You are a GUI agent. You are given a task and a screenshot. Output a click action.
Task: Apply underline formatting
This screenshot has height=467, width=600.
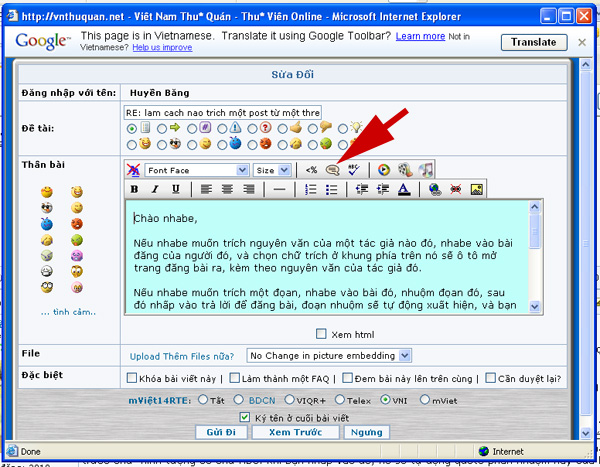tap(176, 189)
